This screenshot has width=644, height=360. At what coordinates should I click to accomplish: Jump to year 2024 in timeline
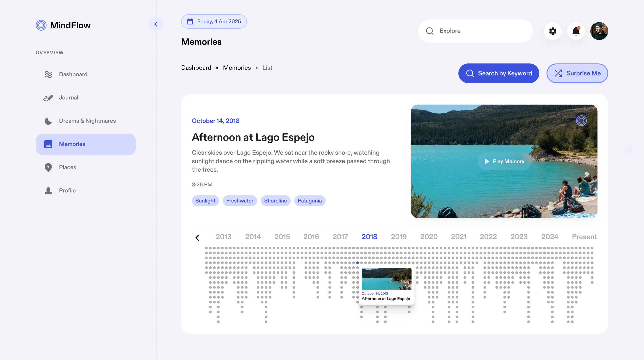[x=550, y=237]
